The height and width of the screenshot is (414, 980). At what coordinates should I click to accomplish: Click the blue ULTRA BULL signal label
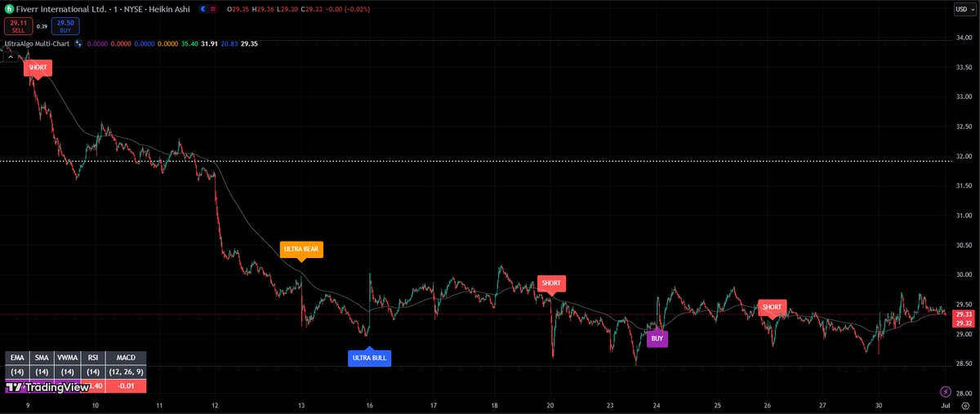pos(369,358)
